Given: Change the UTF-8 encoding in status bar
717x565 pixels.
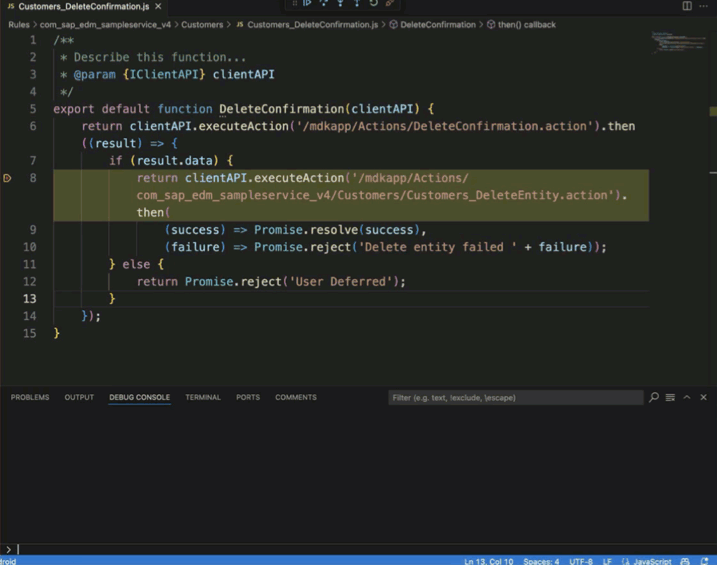Looking at the screenshot, I should point(581,561).
